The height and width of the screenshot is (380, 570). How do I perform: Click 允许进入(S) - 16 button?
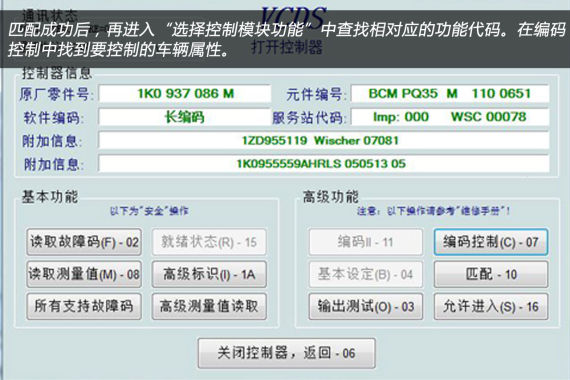coord(491,306)
